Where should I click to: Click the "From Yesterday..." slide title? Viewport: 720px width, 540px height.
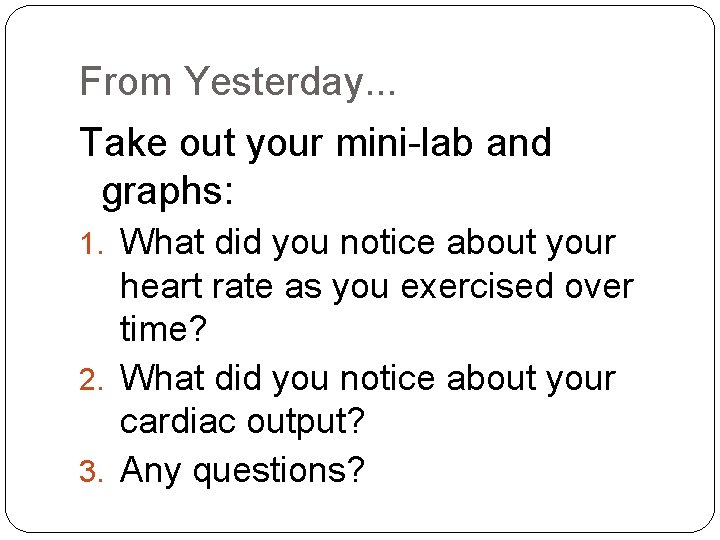[x=237, y=82]
